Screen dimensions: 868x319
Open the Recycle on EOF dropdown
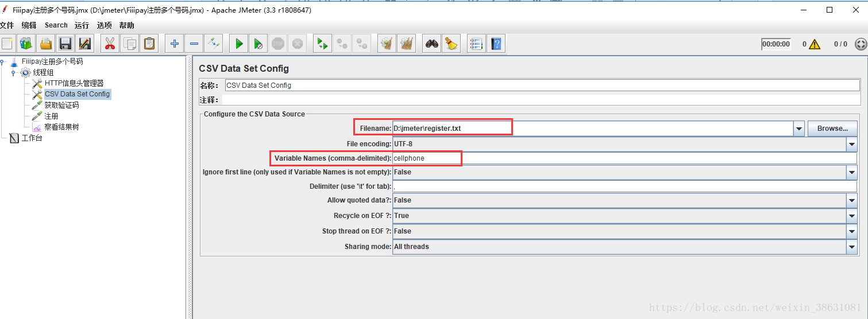point(852,216)
